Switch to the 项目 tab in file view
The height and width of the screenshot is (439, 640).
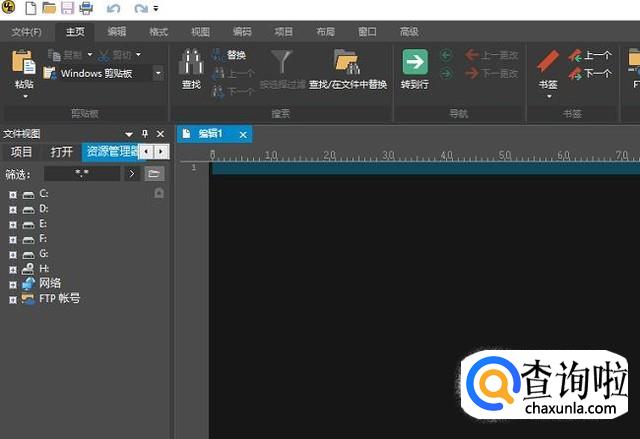[21, 152]
